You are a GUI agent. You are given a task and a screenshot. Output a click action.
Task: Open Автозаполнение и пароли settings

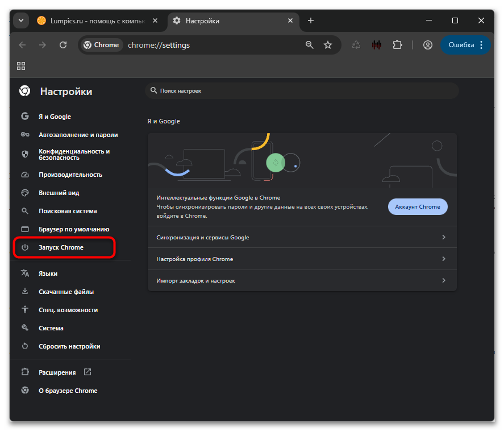pos(70,135)
